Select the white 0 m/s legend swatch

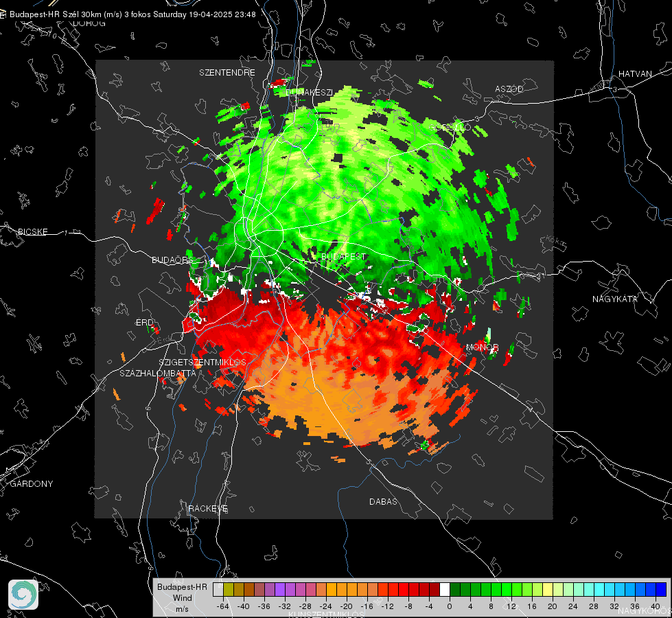(x=445, y=589)
